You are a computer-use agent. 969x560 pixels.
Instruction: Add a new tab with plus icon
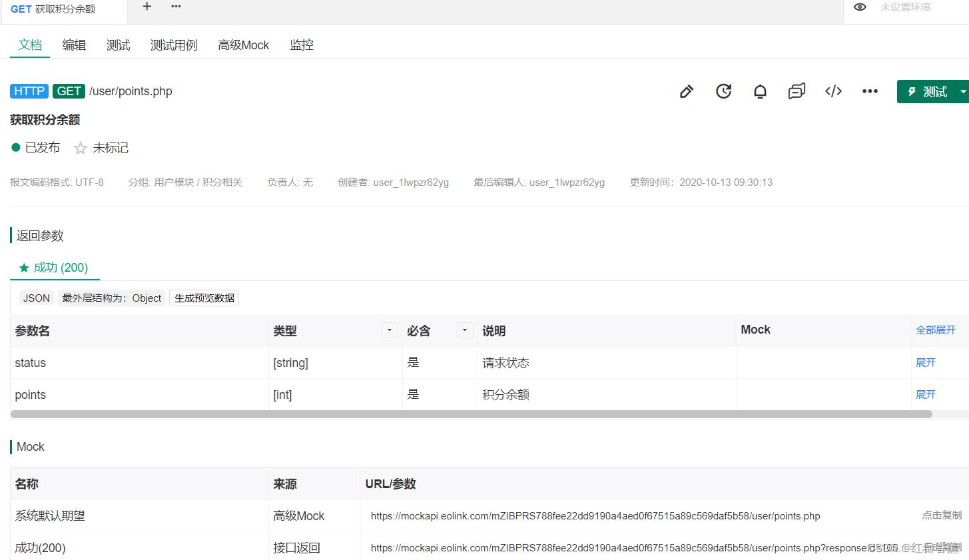pos(147,7)
